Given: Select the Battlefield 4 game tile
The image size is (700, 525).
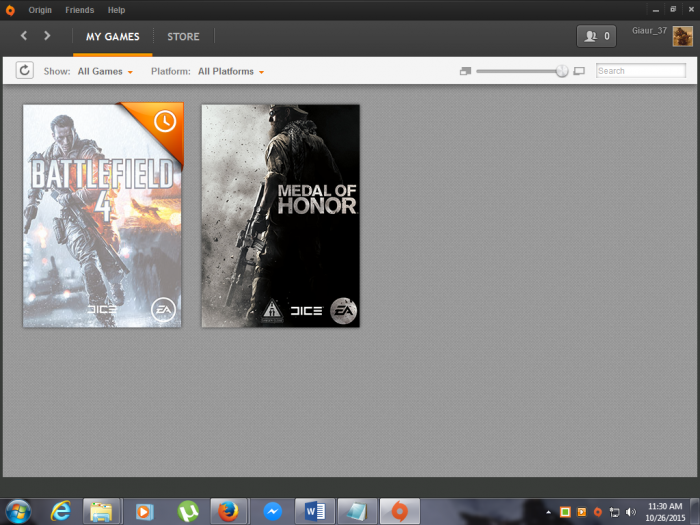Looking at the screenshot, I should point(102,216).
